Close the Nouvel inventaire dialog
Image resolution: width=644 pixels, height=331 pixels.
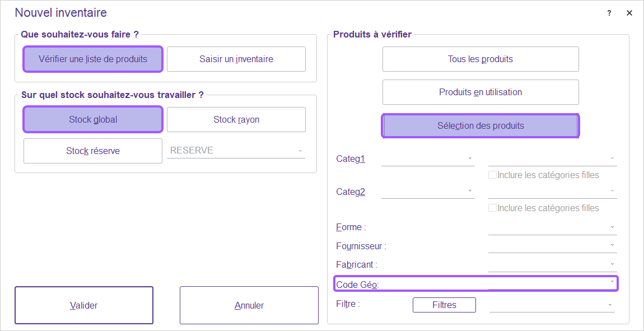[x=629, y=13]
